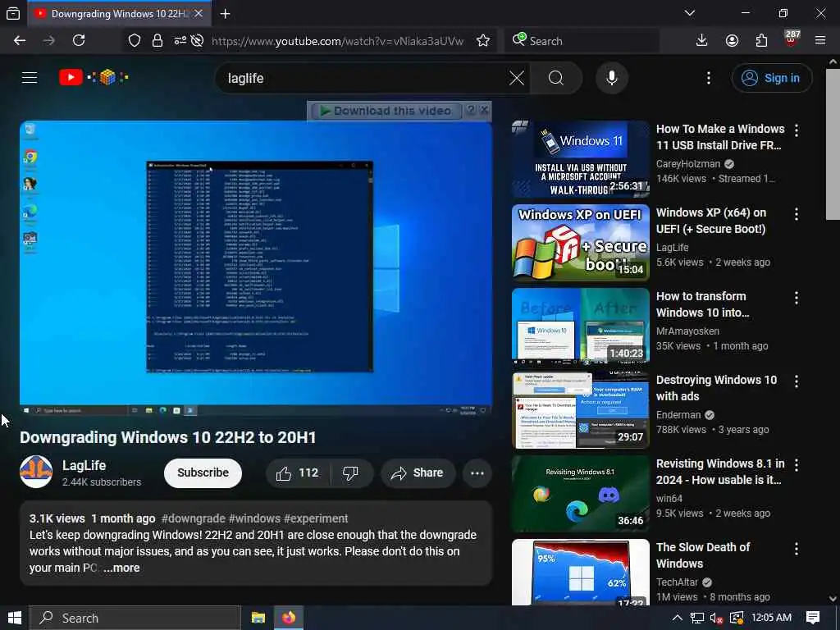
Task: Open options for Revisiting Windows 8.1 video
Action: pos(797,465)
